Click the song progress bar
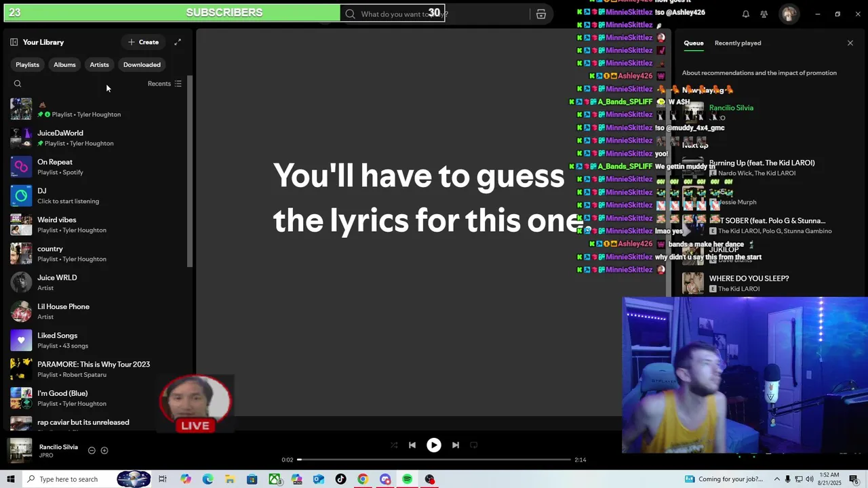This screenshot has height=488, width=868. click(434, 460)
